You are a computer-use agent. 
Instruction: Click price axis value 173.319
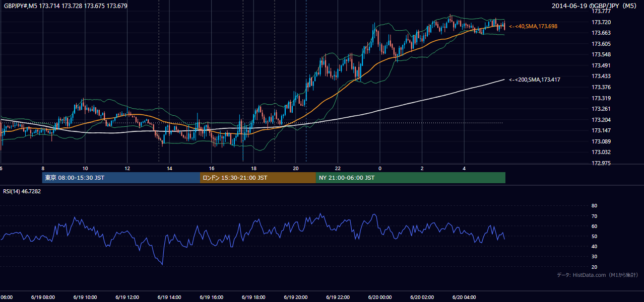[x=601, y=98]
